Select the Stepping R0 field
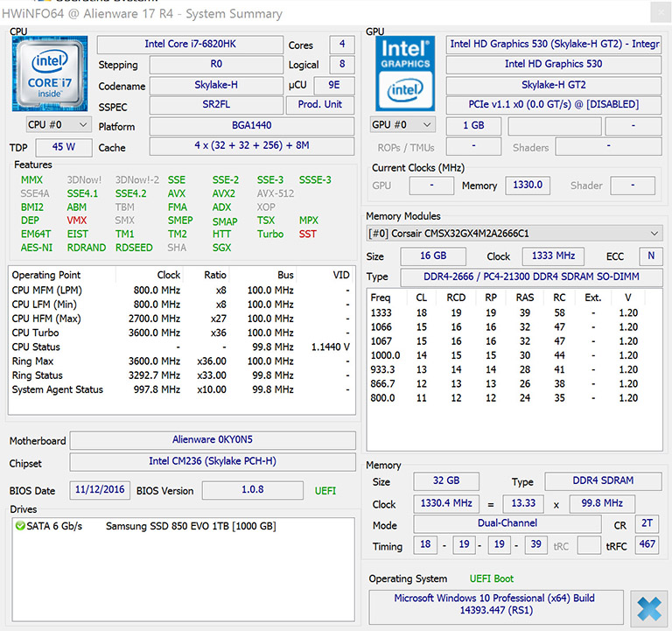This screenshot has width=672, height=631. click(216, 64)
